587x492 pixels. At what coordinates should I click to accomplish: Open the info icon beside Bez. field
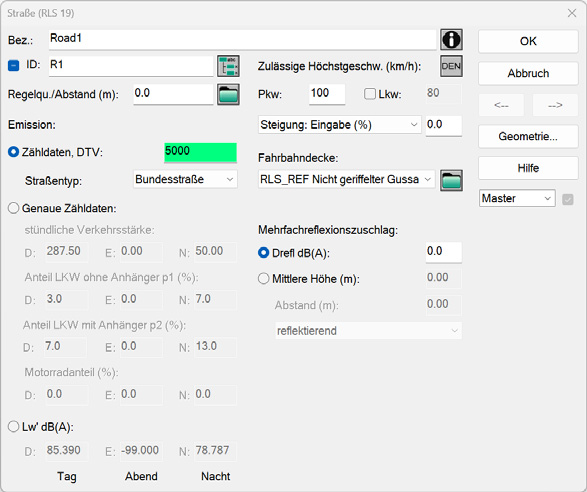click(451, 39)
